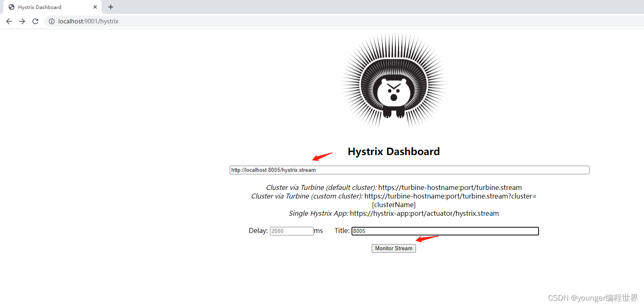Screen dimensions: 644x306
Task: Click 'Cluster via Turbine (custom cluster):' text
Action: tap(307, 196)
